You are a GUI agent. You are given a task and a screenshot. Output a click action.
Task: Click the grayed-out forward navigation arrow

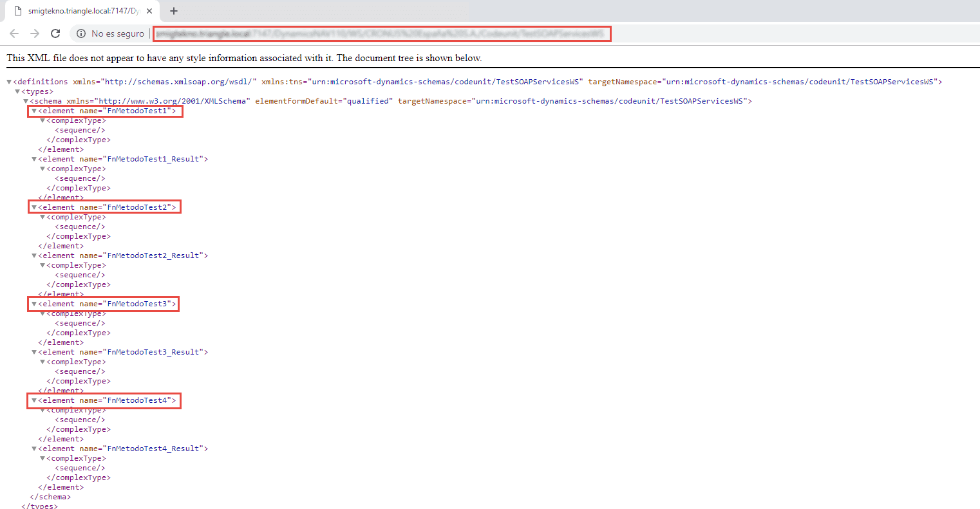[35, 33]
